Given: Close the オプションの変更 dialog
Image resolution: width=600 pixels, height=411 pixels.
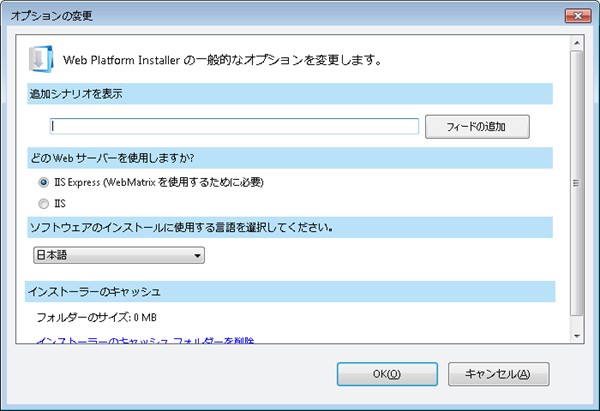Looking at the screenshot, I should pyautogui.click(x=578, y=16).
